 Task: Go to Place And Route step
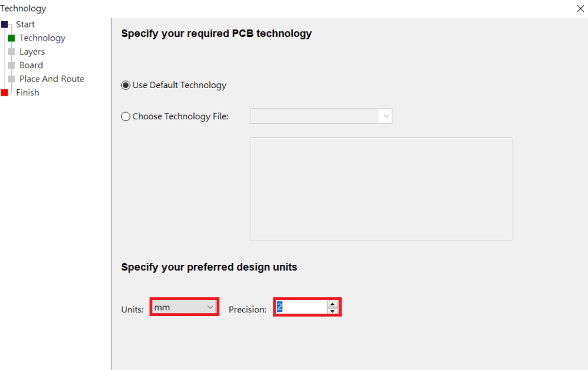pyautogui.click(x=52, y=79)
